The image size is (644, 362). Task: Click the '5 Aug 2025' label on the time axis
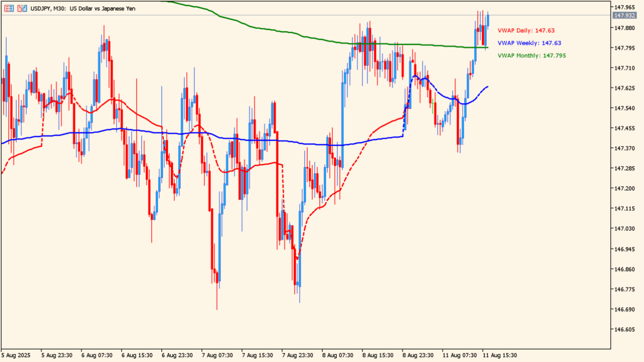coord(16,354)
